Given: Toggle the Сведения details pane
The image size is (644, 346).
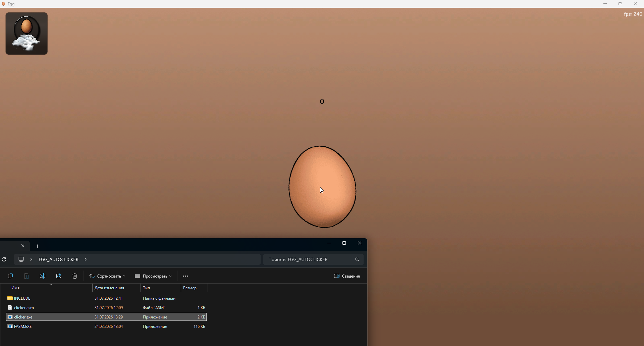Looking at the screenshot, I should [347, 276].
